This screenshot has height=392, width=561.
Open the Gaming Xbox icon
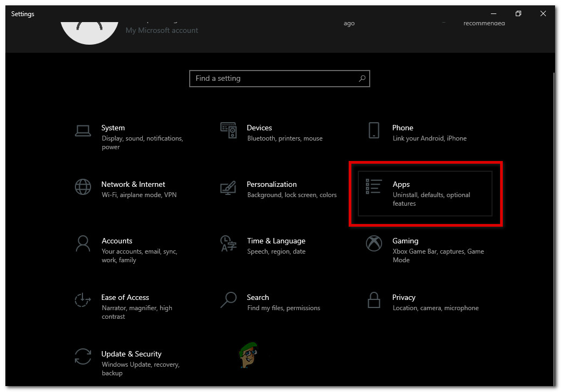click(x=374, y=243)
